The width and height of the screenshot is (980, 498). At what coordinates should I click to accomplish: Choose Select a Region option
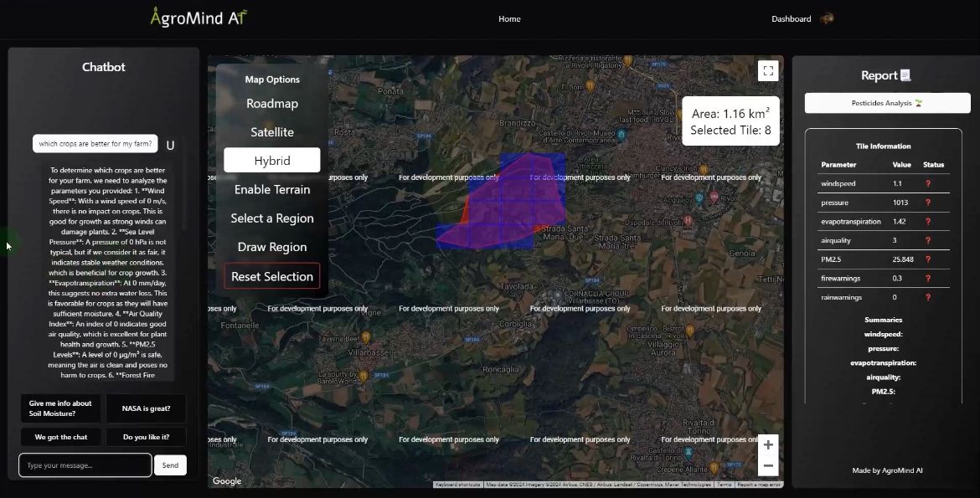pyautogui.click(x=272, y=218)
